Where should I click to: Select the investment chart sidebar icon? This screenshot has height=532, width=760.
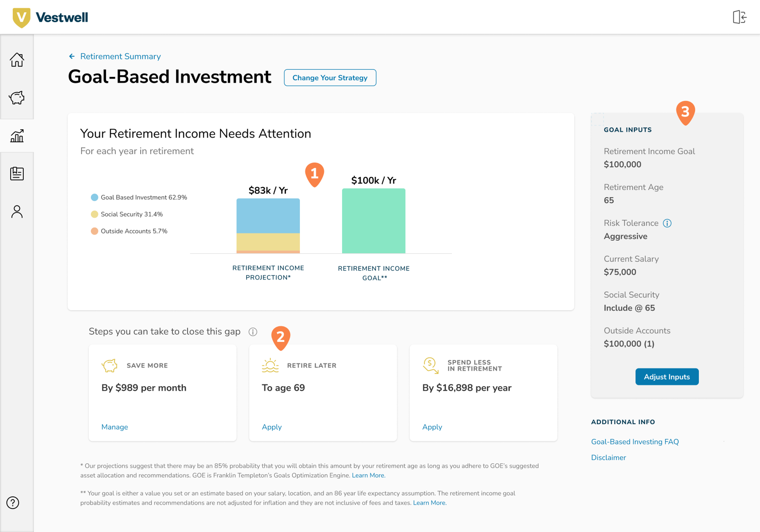17,136
